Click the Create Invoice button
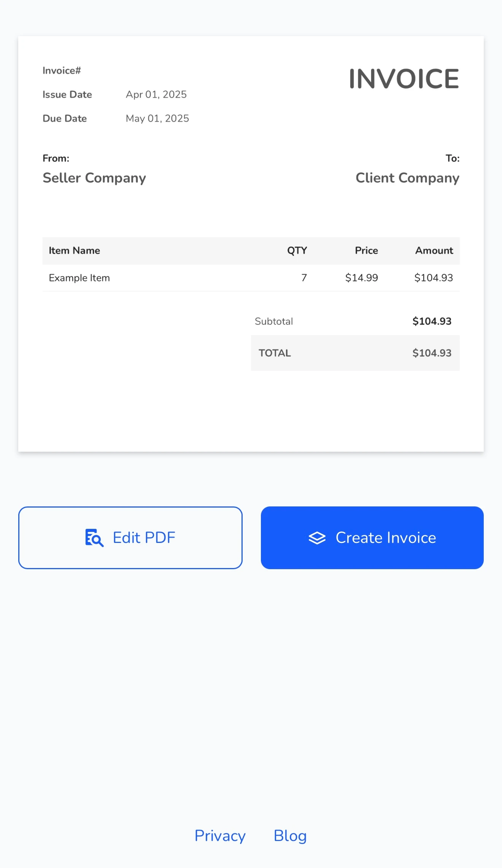Image resolution: width=502 pixels, height=868 pixels. 372,538
